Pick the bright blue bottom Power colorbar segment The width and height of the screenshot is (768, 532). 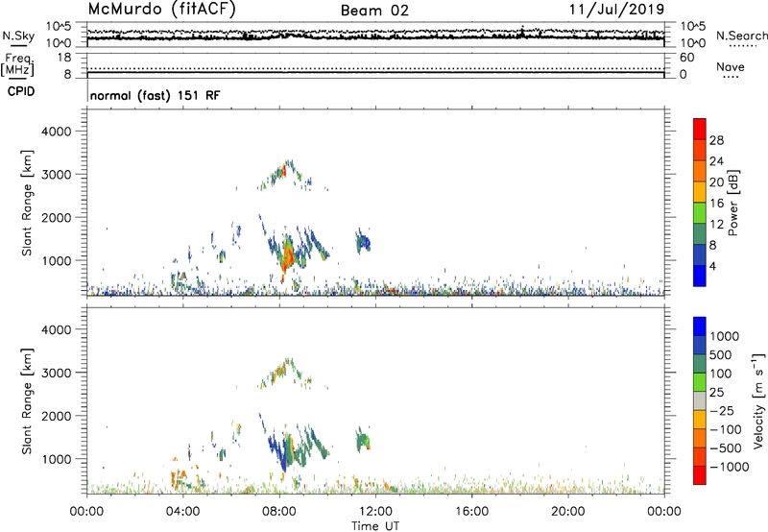(x=700, y=276)
